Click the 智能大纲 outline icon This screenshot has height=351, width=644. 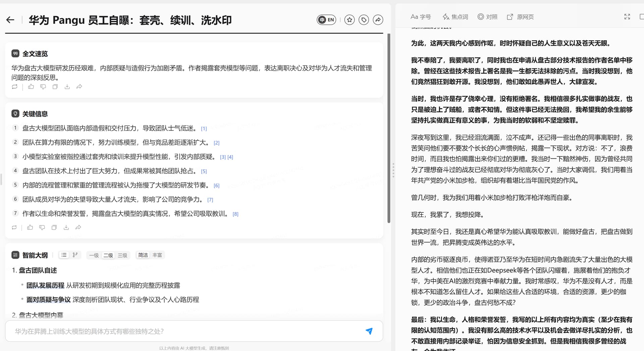(x=15, y=255)
